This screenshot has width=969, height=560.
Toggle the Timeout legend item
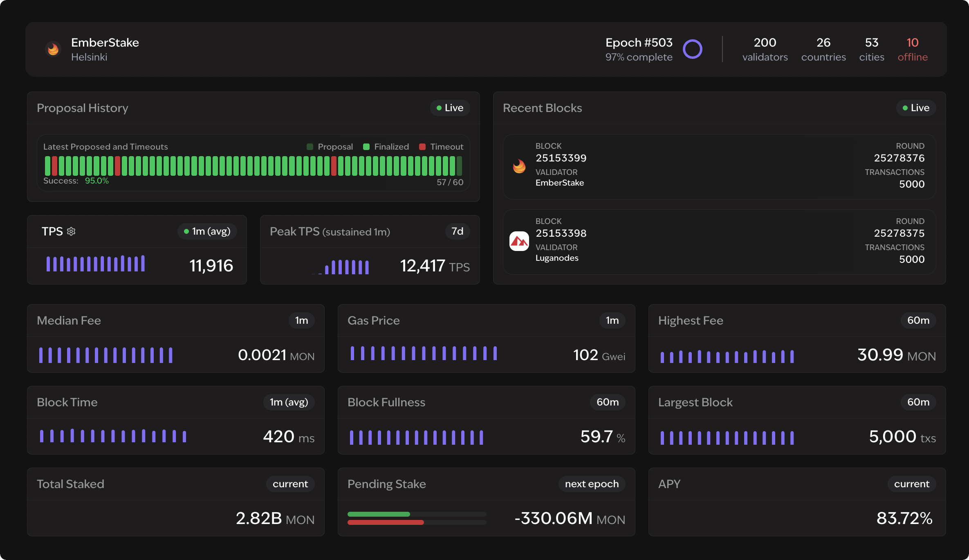coord(441,146)
